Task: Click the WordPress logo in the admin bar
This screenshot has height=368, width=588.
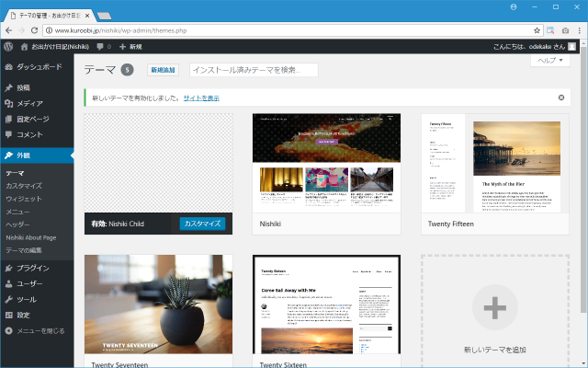Action: 8,47
